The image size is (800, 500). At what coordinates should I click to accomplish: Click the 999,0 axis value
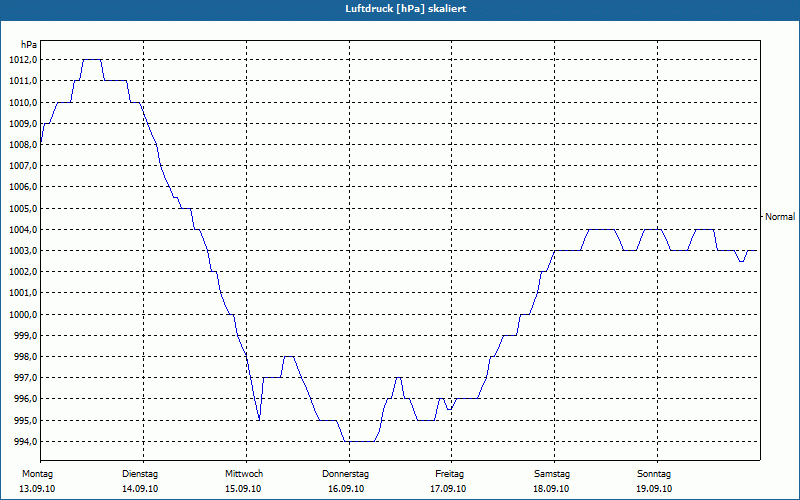pyautogui.click(x=25, y=336)
